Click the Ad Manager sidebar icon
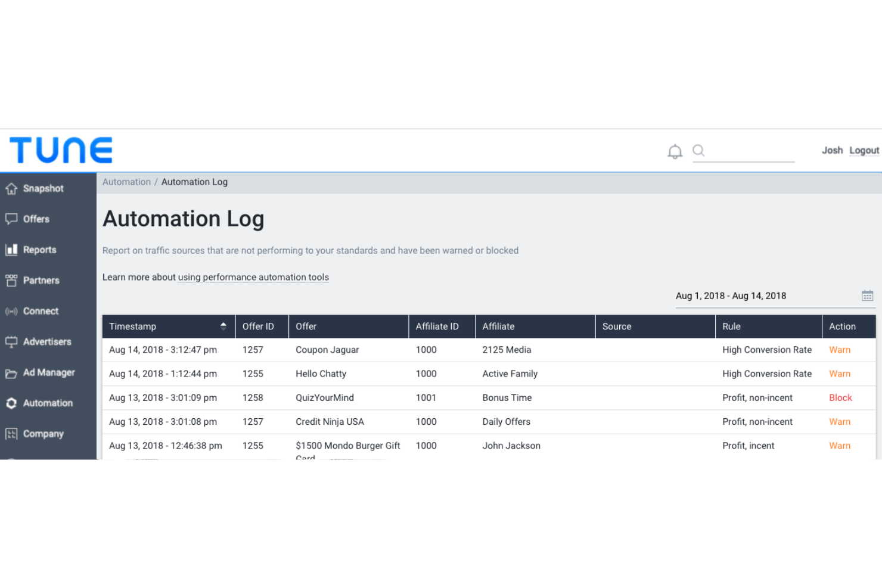Image resolution: width=882 pixels, height=588 pixels. 11,372
